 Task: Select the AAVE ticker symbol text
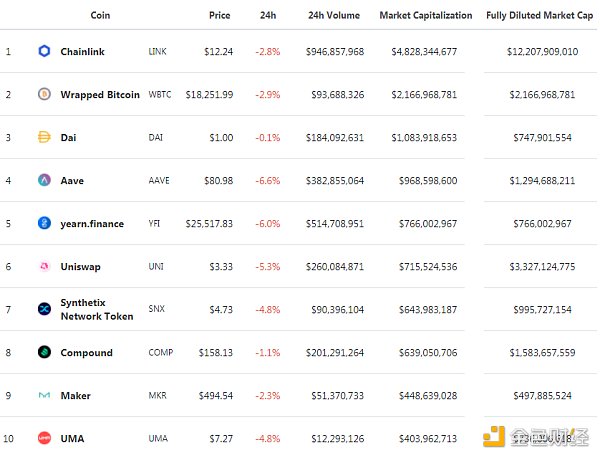coord(159,180)
